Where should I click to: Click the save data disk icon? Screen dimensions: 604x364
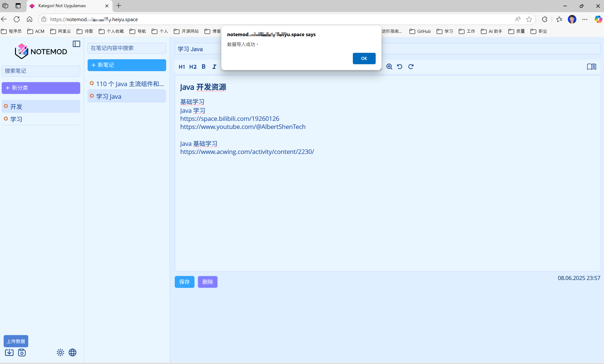[22, 353]
